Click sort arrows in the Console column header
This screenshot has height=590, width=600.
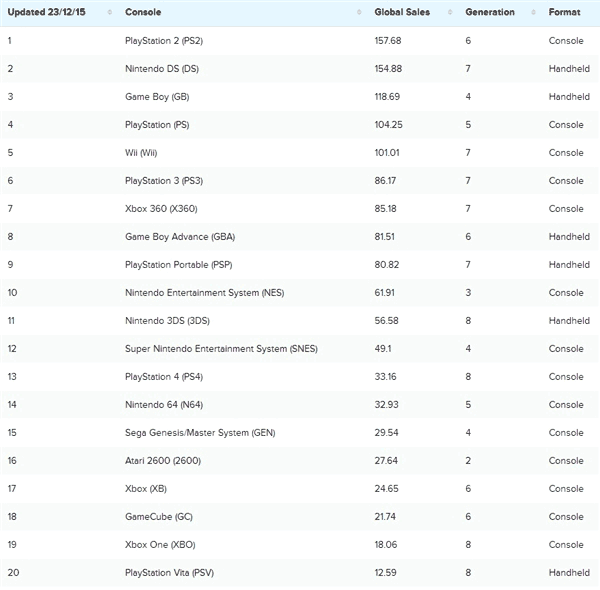click(359, 12)
